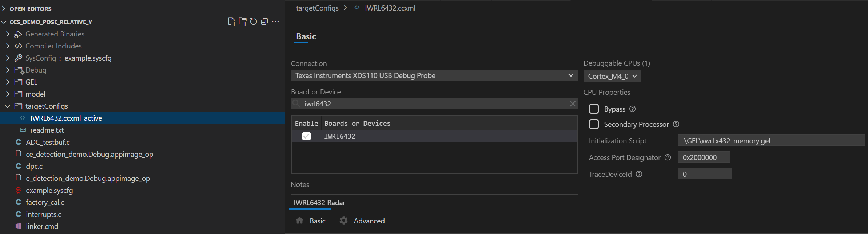Expand the Generated Binaries node
Screen dimensions: 868x234
[8, 34]
